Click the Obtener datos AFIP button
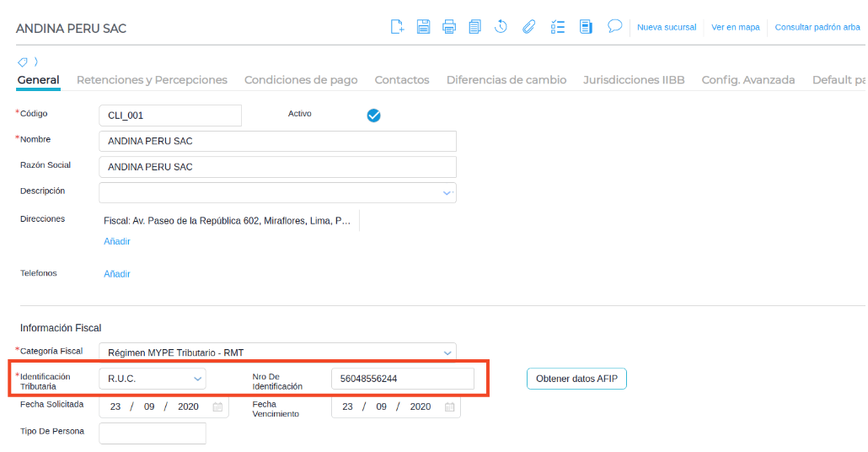Image resolution: width=868 pixels, height=452 pixels. 576,379
